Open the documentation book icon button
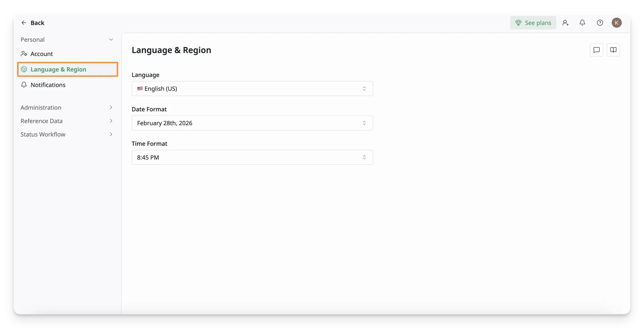 coord(613,50)
